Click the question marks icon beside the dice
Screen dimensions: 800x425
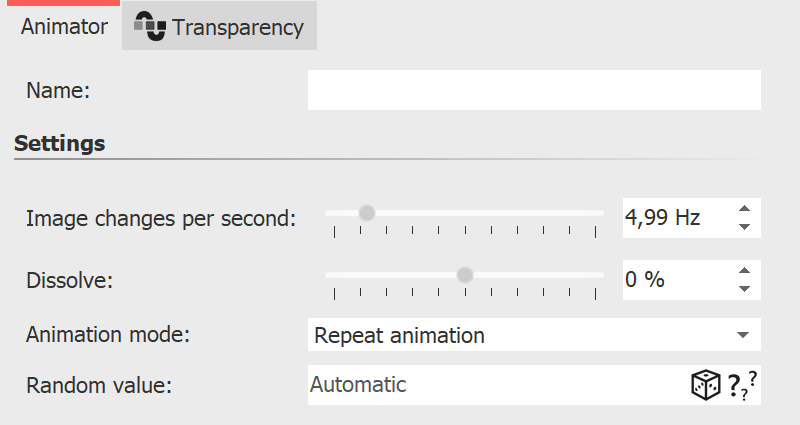[x=740, y=384]
